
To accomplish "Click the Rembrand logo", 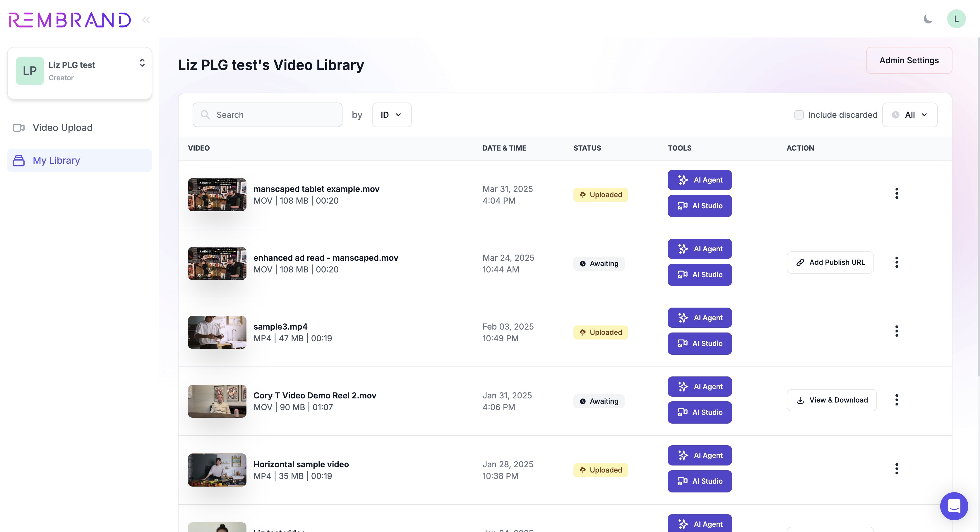I will [70, 20].
